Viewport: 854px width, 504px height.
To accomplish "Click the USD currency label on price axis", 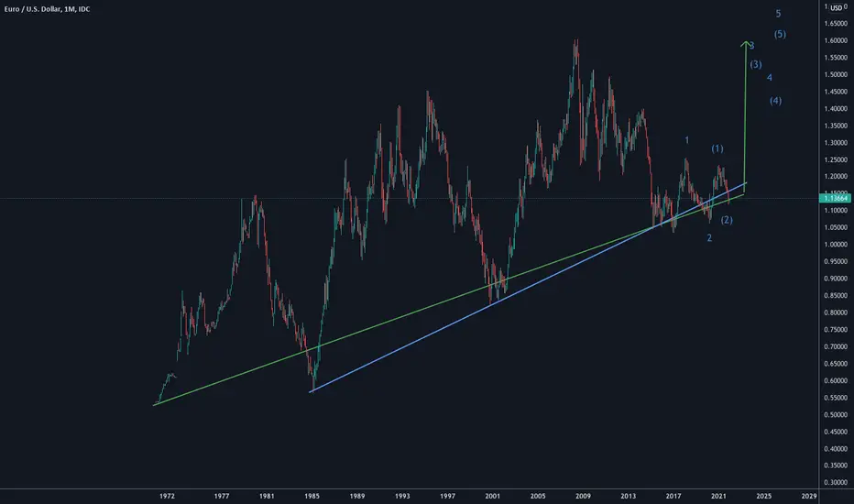I will point(836,8).
